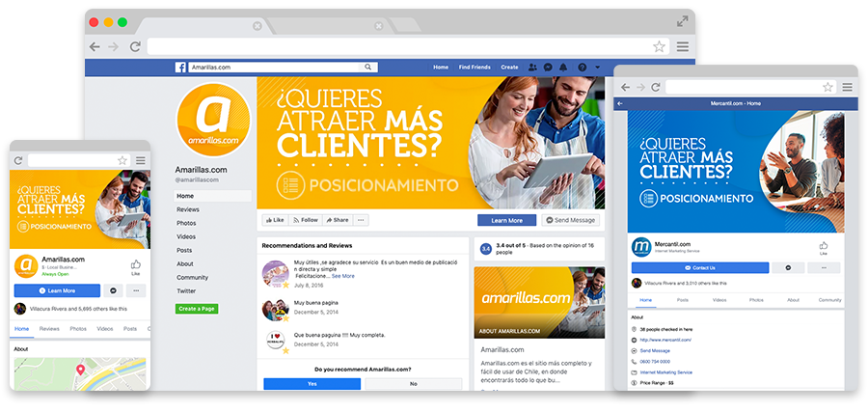Open Twitter in the main page's left sidebar
The width and height of the screenshot is (868, 412).
pyautogui.click(x=186, y=290)
